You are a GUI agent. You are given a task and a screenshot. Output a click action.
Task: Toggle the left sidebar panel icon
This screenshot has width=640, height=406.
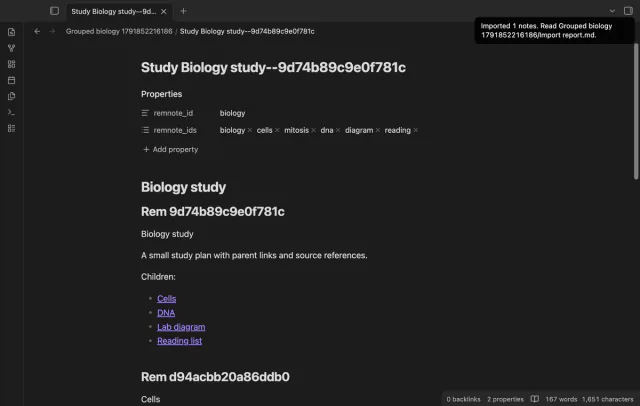pos(54,11)
